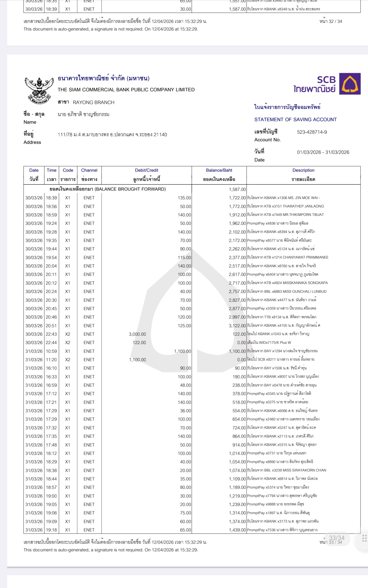Click the Channel column header
368x588 pixels.
pos(89,175)
